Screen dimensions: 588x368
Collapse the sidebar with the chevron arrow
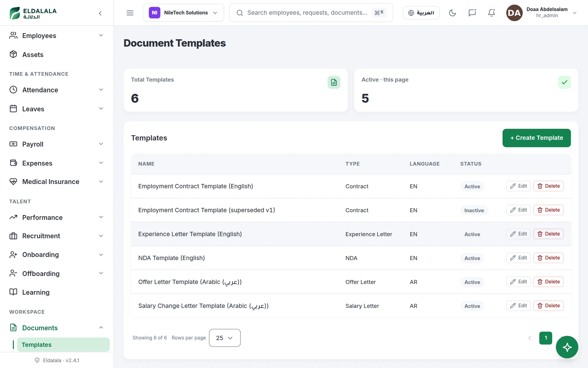point(100,13)
